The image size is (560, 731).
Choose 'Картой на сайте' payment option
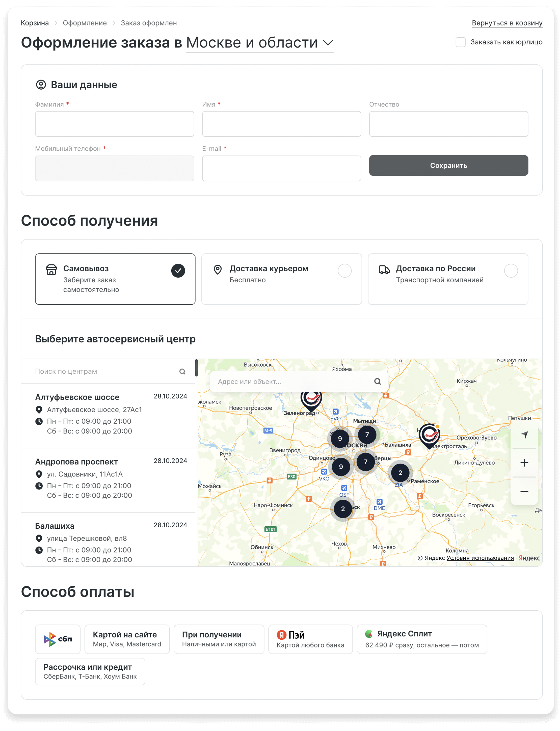click(x=127, y=639)
